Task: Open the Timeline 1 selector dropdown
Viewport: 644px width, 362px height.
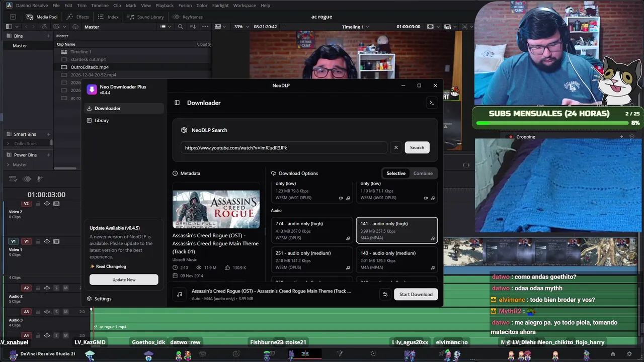Action: click(355, 27)
